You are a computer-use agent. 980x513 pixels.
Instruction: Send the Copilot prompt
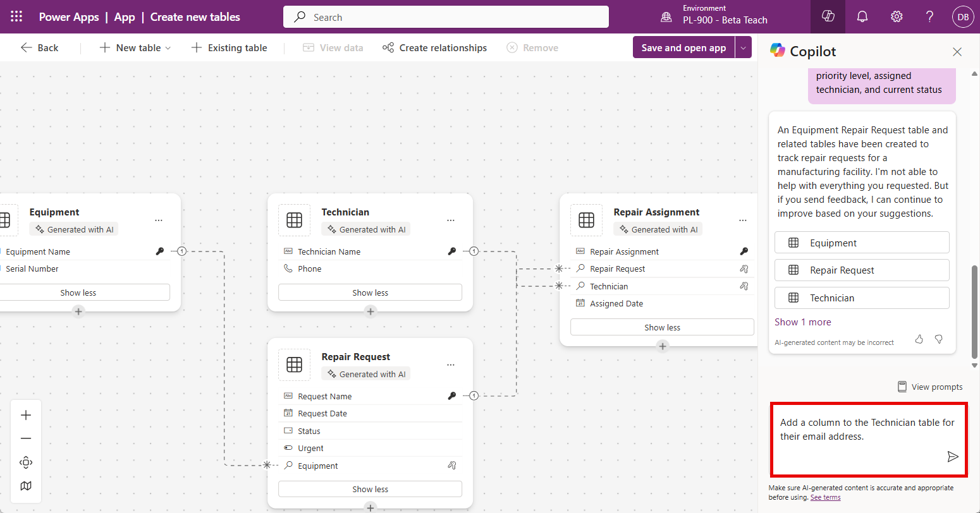(x=953, y=457)
